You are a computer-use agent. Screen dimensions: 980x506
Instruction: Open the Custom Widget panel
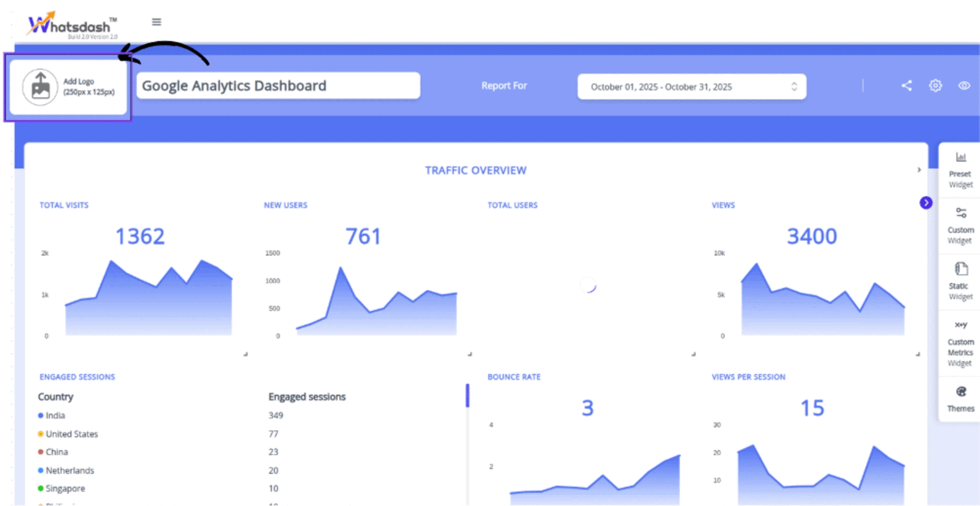click(x=960, y=226)
